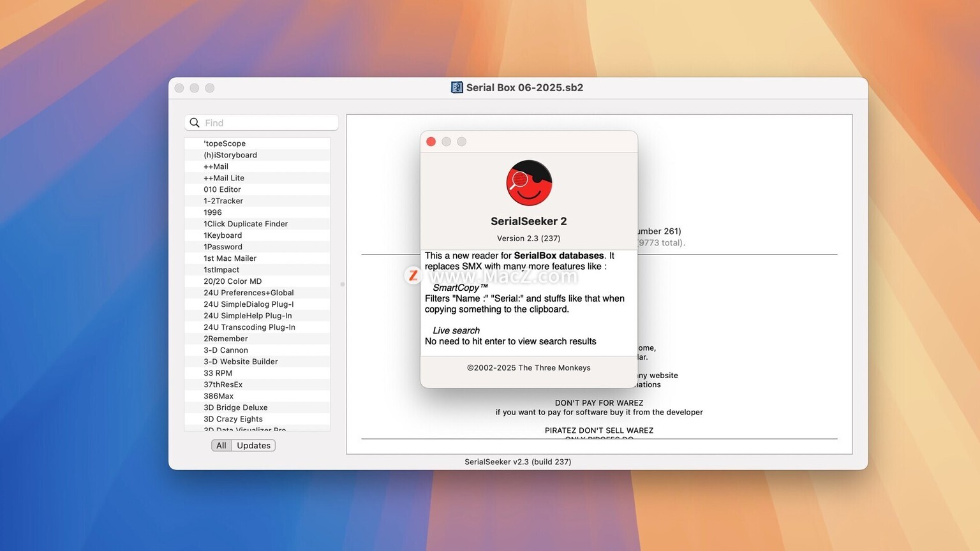This screenshot has width=980, height=551.
Task: Click the Serial Box 06-2025.sb2 window title
Action: (524, 87)
